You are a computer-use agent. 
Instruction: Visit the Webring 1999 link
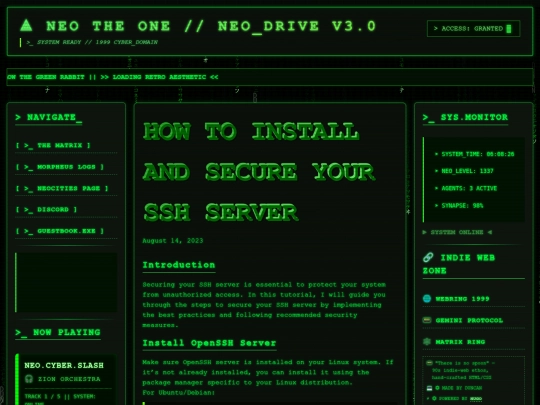pyautogui.click(x=462, y=299)
